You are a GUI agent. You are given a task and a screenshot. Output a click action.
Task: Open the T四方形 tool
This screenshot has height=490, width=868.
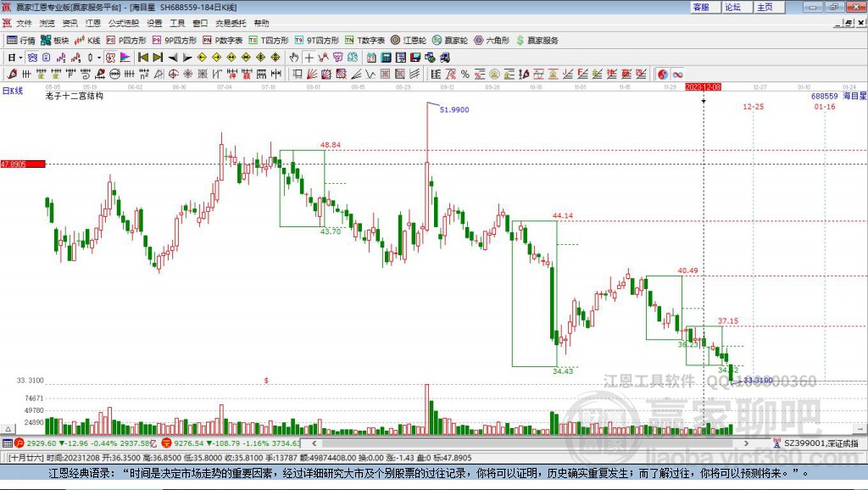pyautogui.click(x=269, y=41)
